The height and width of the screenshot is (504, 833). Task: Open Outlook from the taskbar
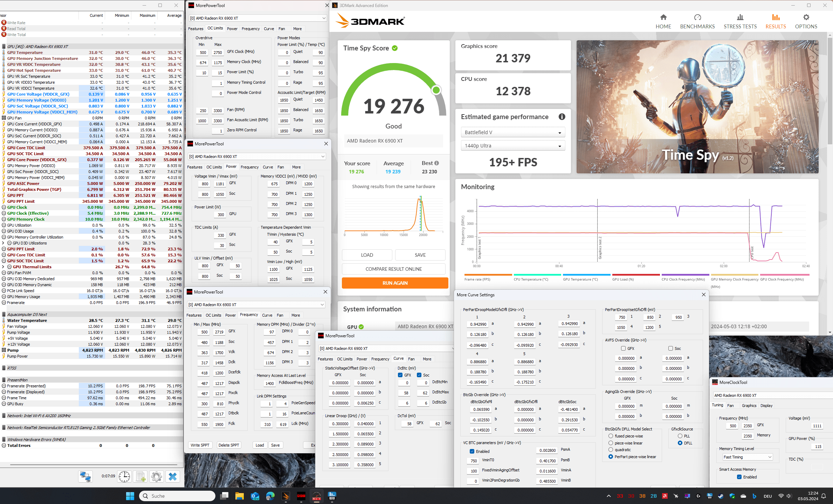point(255,496)
